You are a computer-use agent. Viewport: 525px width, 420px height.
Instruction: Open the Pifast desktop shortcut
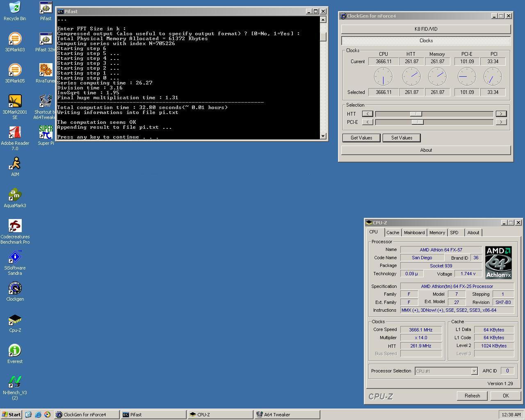(x=46, y=11)
